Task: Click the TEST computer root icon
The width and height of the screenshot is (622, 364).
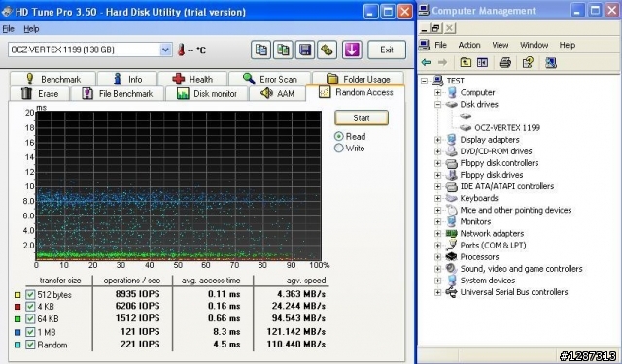Action: tap(438, 81)
